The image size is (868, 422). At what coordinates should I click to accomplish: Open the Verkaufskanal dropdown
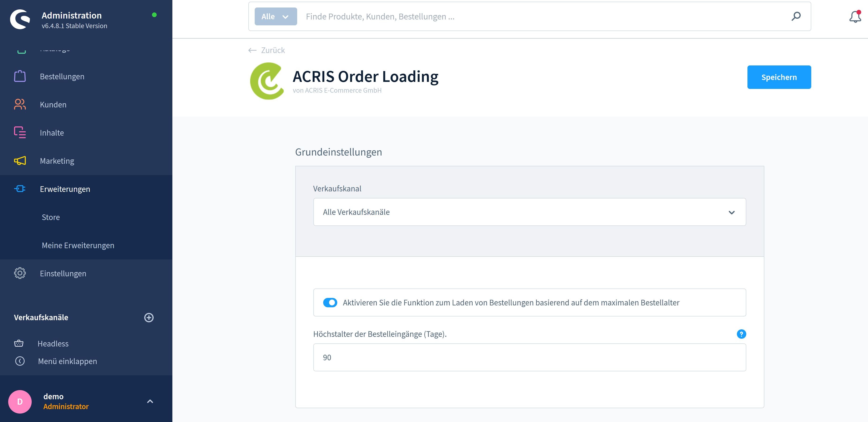[x=529, y=212]
